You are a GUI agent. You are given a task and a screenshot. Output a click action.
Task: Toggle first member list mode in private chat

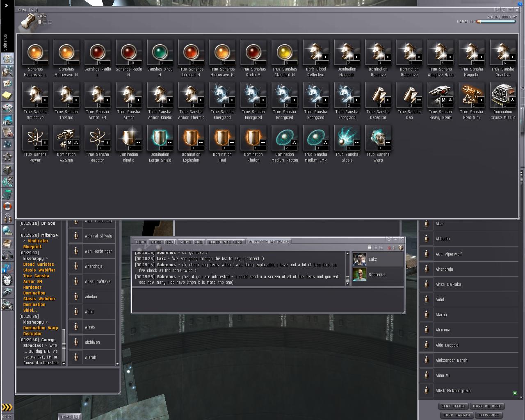coord(370,248)
